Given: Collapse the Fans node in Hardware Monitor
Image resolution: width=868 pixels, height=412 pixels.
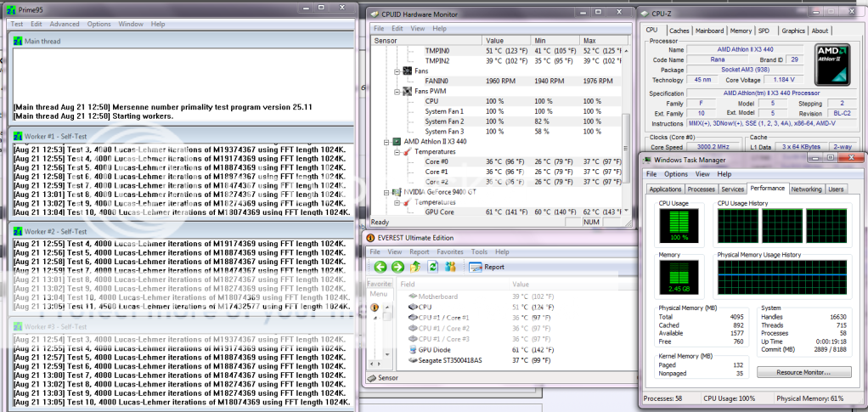Looking at the screenshot, I should tap(397, 71).
